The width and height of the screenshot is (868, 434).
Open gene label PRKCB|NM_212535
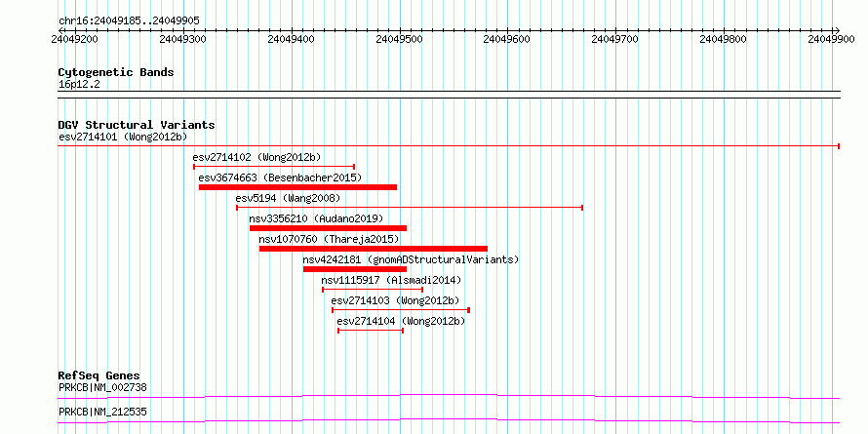pyautogui.click(x=102, y=412)
